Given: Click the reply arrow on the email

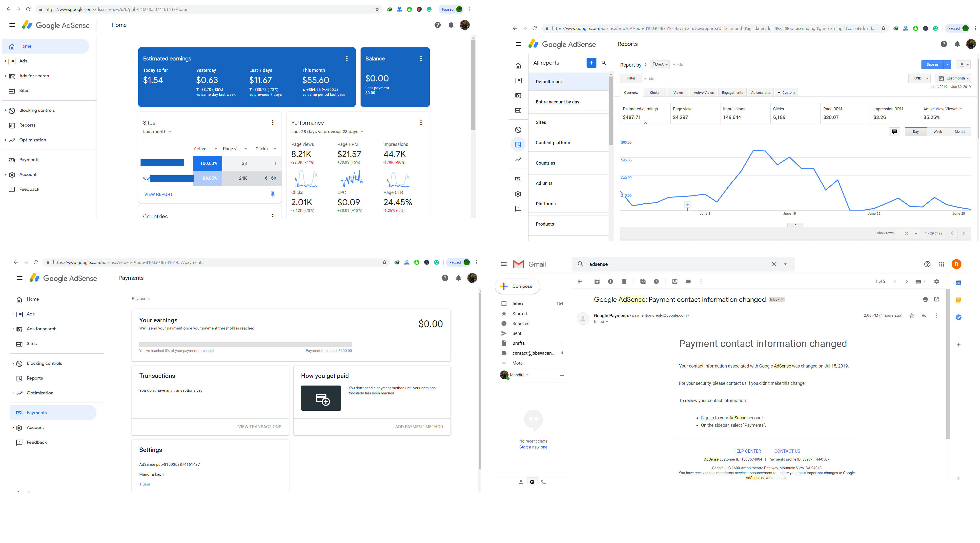Looking at the screenshot, I should coord(924,316).
